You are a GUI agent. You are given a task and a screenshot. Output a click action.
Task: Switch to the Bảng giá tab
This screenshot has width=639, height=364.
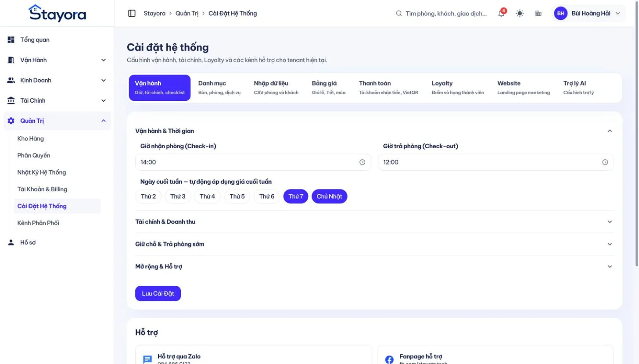point(329,88)
